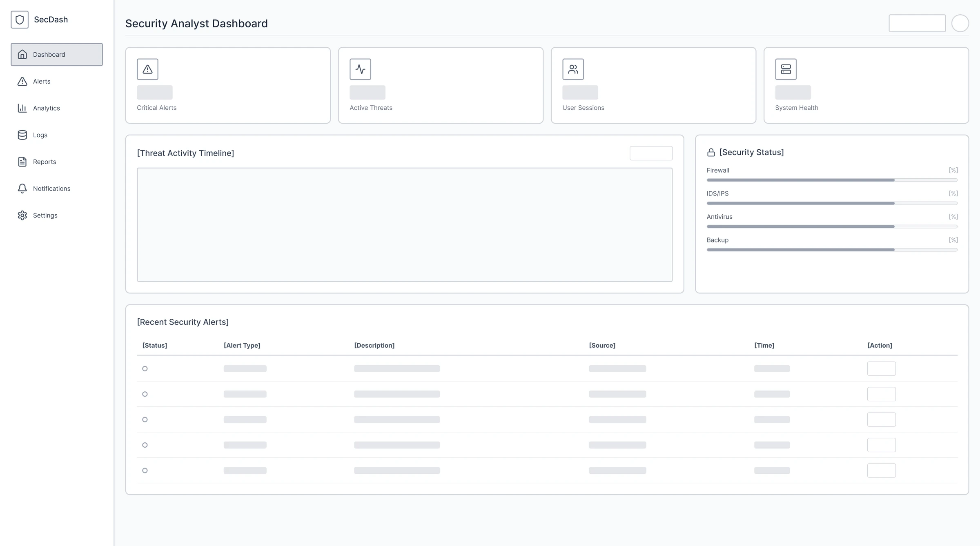Click the IDS/IPS progress bar
The height and width of the screenshot is (546, 980).
[832, 203]
